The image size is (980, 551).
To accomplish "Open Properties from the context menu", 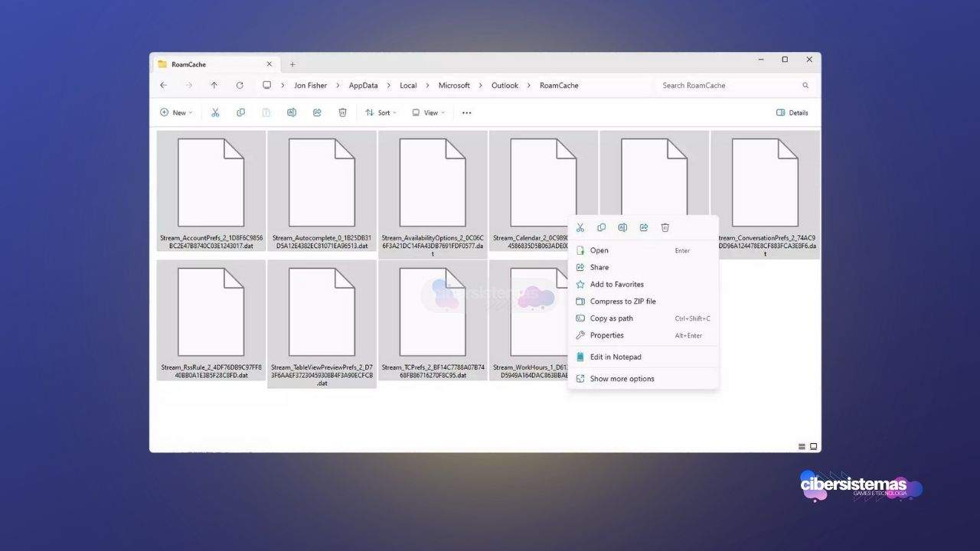I will pos(643,335).
